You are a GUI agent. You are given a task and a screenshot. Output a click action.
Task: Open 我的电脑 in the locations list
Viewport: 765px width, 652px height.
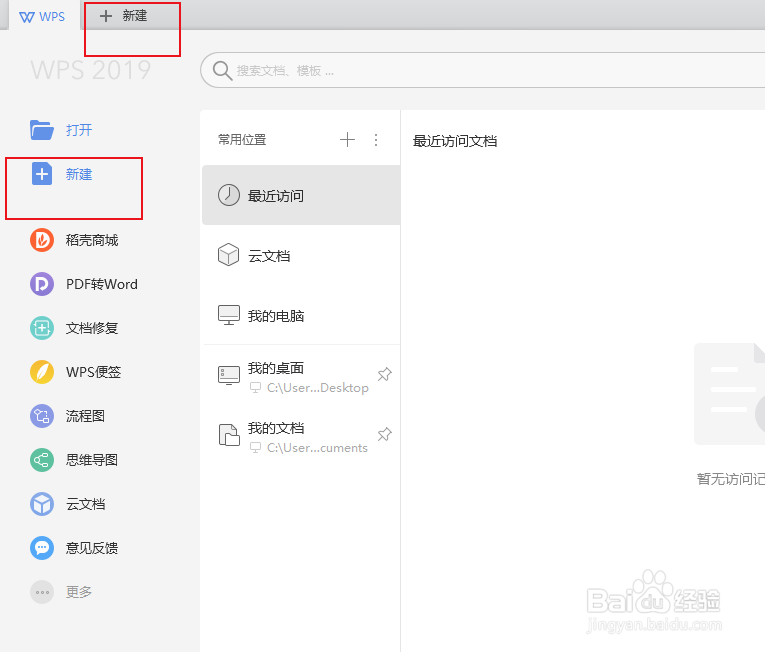[276, 316]
